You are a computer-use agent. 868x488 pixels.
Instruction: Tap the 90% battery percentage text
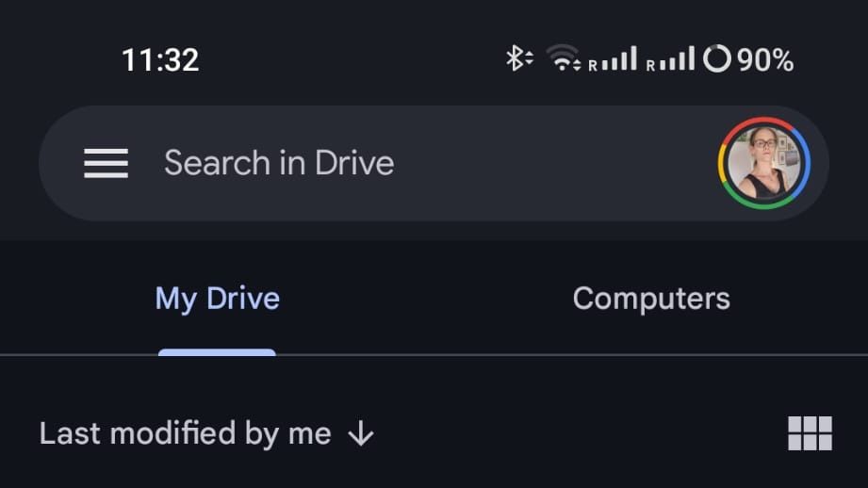point(765,60)
